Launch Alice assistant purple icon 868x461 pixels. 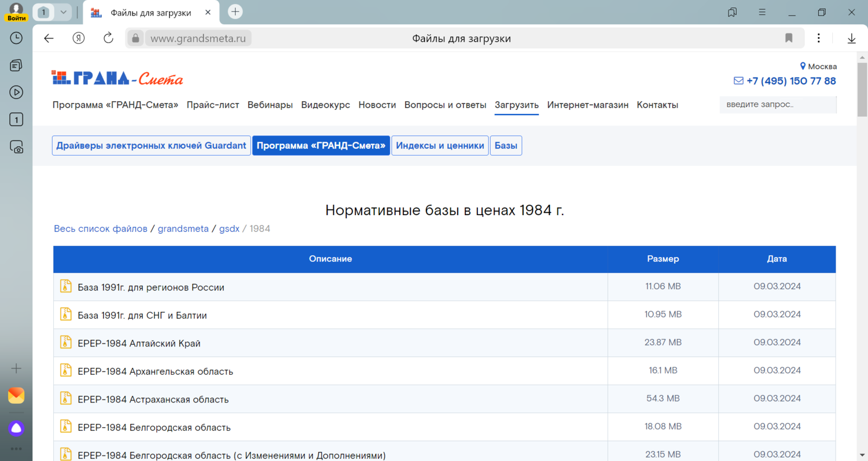(16, 428)
